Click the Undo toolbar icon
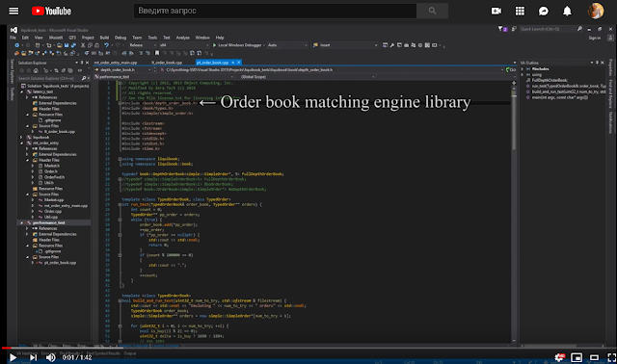This screenshot has width=617, height=364. [x=106, y=45]
